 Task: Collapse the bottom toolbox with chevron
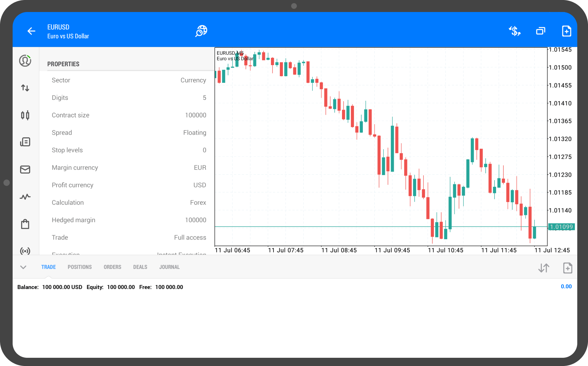(23, 267)
